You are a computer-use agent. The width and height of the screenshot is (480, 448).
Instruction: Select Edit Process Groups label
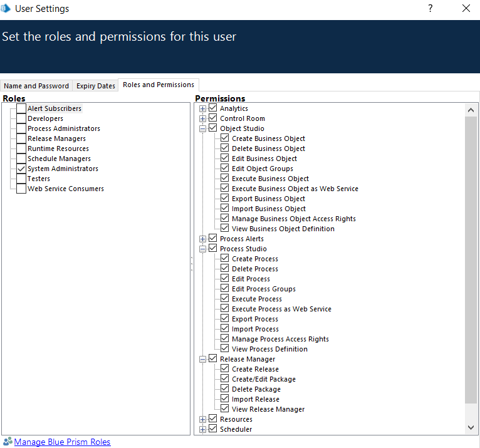pyautogui.click(x=264, y=289)
